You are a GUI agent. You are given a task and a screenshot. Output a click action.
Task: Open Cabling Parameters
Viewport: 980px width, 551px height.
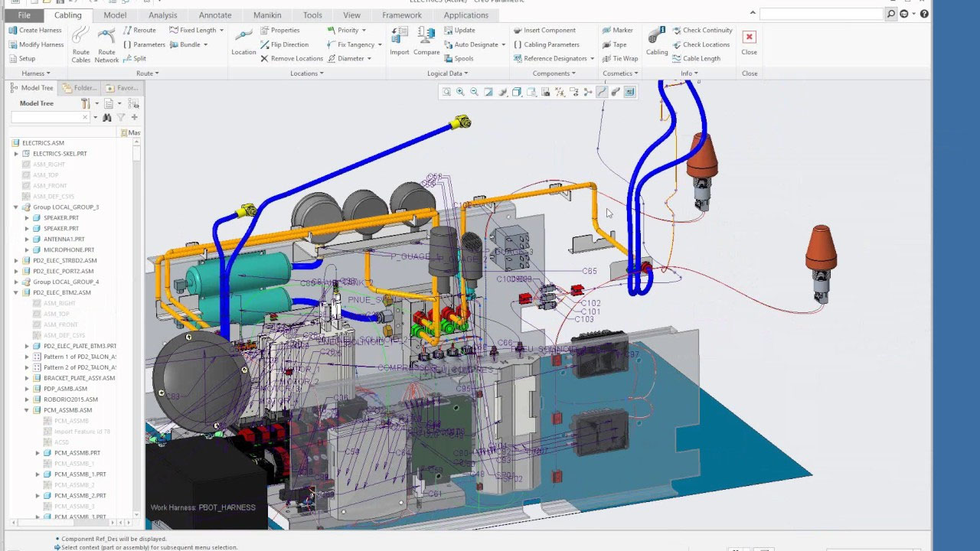pyautogui.click(x=546, y=44)
